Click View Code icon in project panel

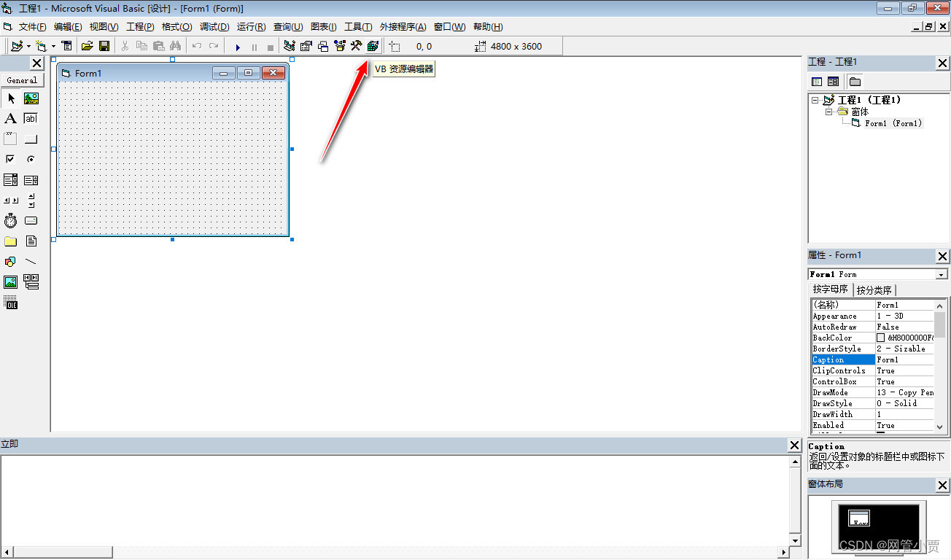(x=817, y=82)
